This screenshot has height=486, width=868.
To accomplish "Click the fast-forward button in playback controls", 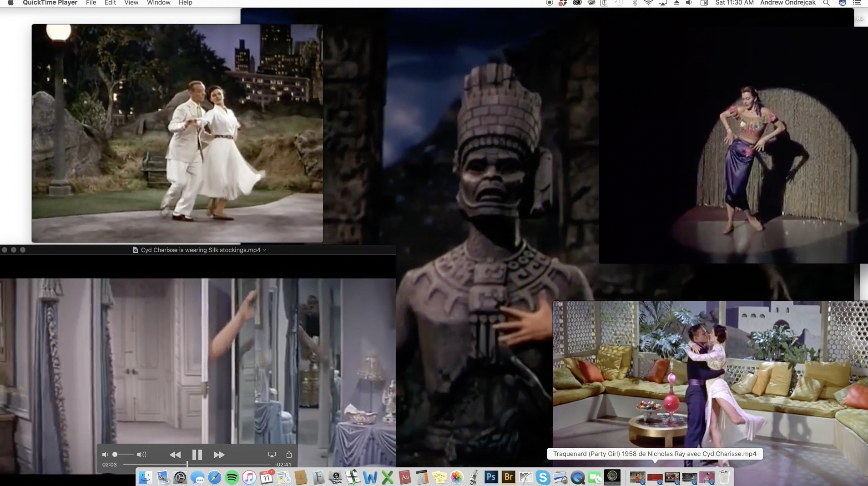I will 219,455.
